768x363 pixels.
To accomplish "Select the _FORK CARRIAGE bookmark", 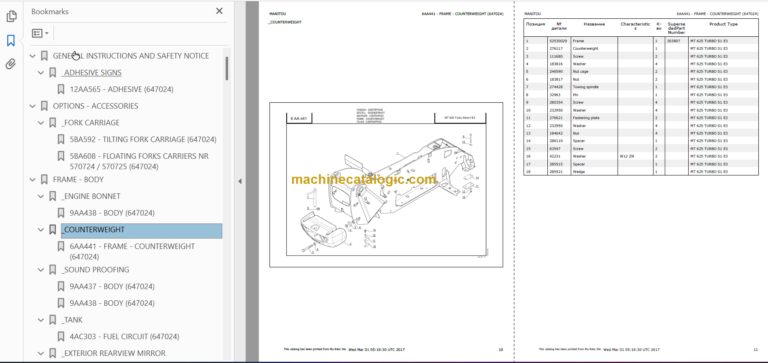I will tap(90, 122).
